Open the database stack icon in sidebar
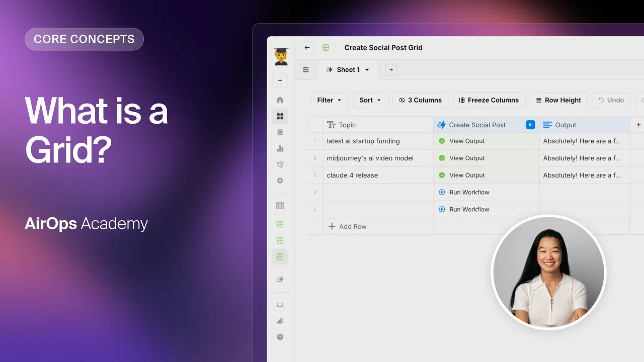 (280, 132)
